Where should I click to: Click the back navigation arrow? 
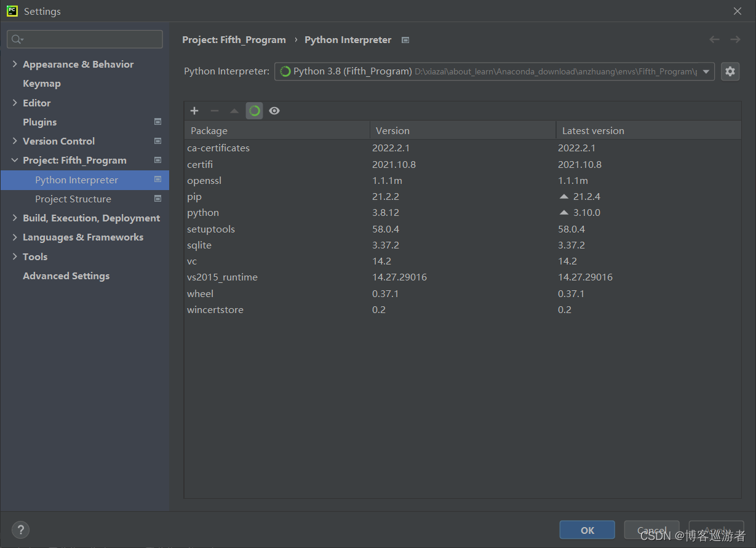tap(714, 39)
